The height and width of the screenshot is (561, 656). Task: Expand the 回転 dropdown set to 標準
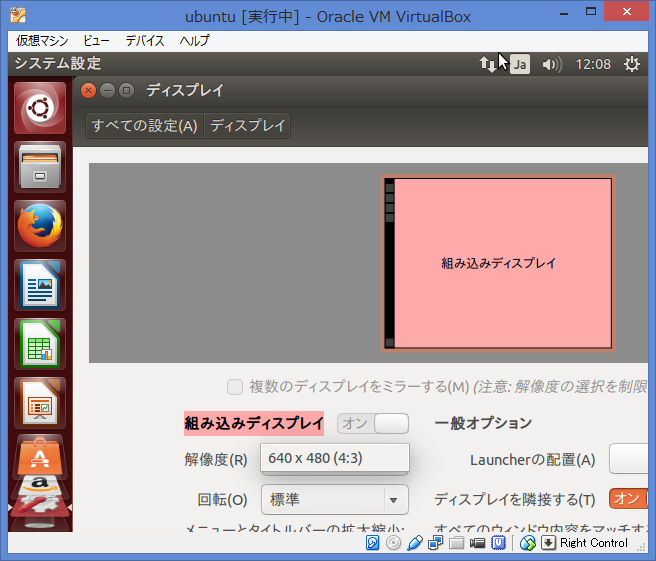[x=334, y=499]
